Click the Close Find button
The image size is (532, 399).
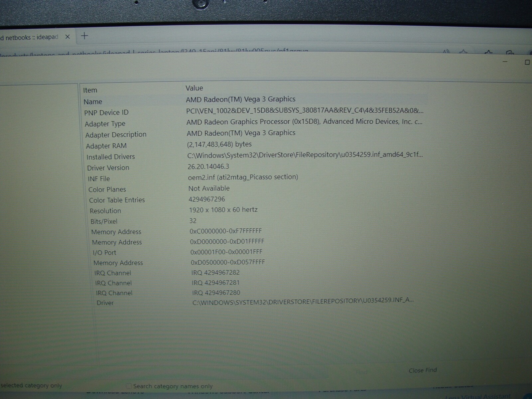pos(423,370)
